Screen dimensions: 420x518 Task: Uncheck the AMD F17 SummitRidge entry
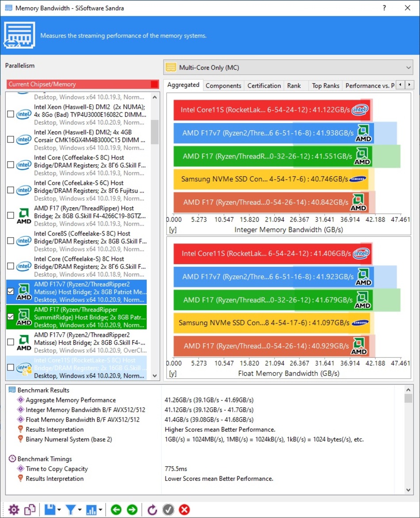11,317
